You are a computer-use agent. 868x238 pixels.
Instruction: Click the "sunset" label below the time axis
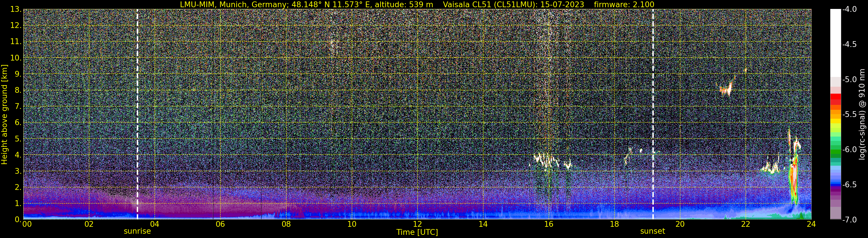click(x=652, y=231)
